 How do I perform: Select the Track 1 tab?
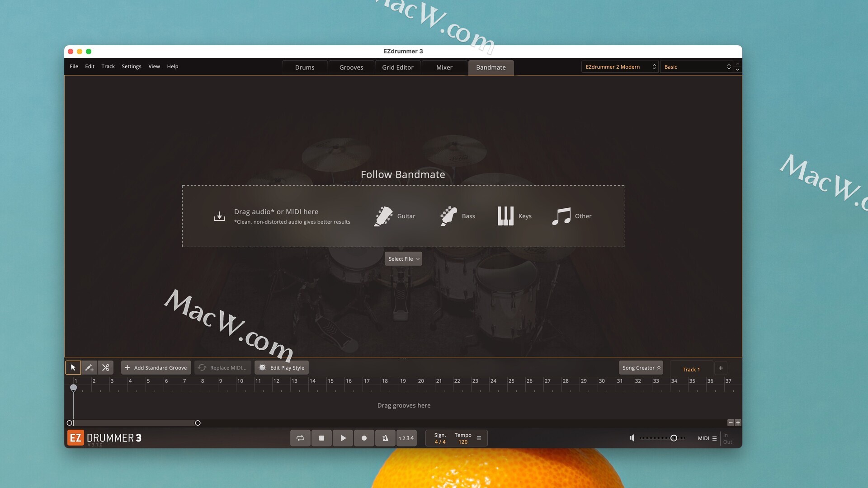[x=691, y=369]
